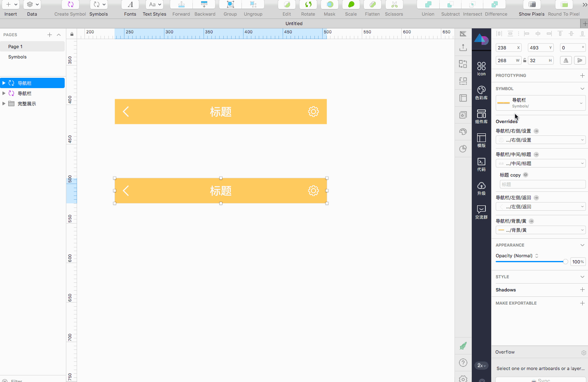588x382 pixels.
Task: Click the Round To Pixel toolbar icon
Action: coord(564,5)
